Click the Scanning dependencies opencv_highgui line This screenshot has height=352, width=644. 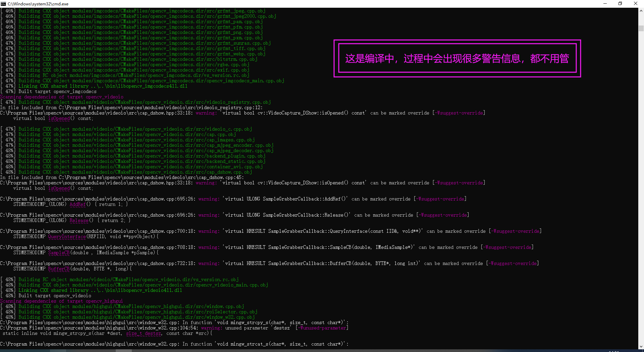[61, 301]
